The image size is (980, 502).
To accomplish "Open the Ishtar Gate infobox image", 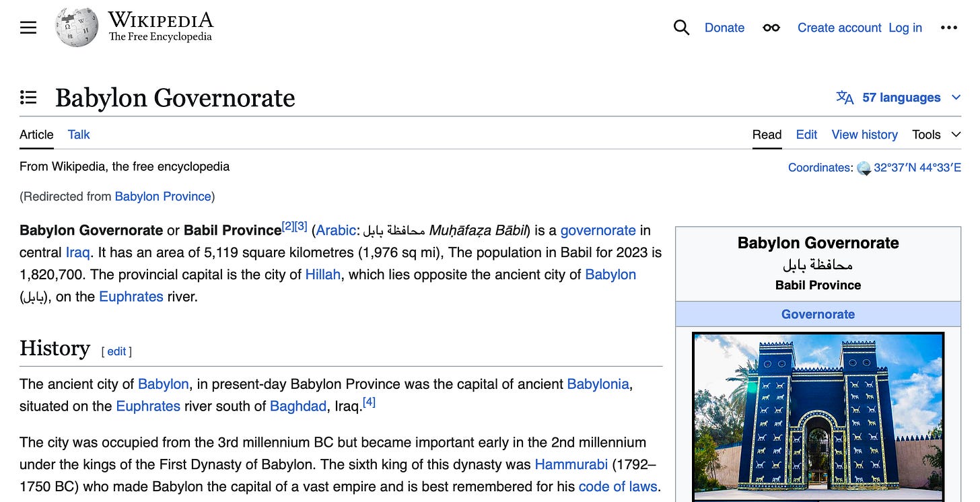I will click(818, 417).
